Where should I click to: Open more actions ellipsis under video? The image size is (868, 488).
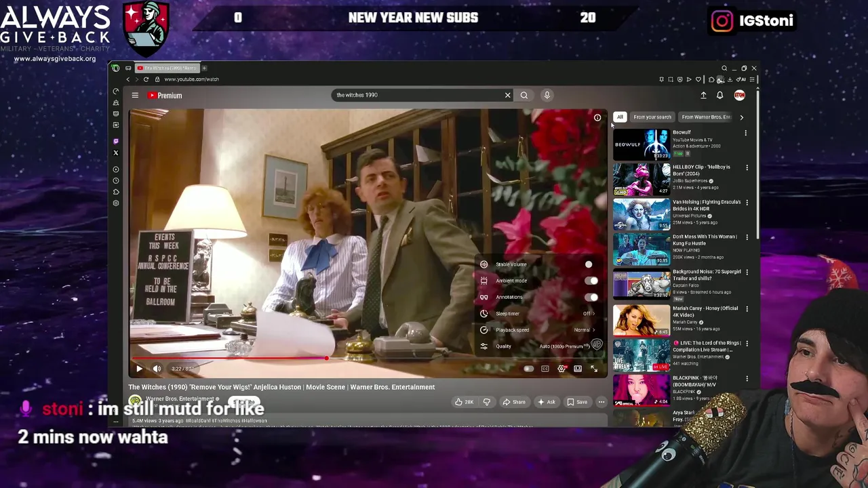(601, 402)
